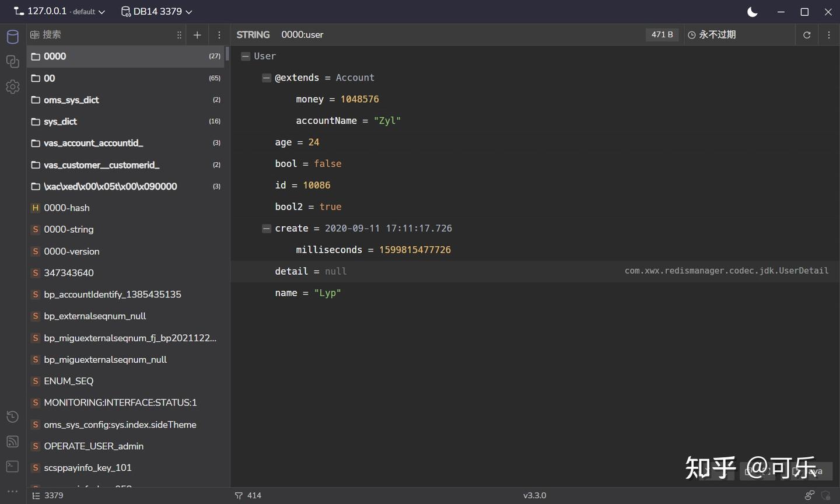
Task: Open connection dropdown 127.0.0.1 default
Action: click(60, 11)
